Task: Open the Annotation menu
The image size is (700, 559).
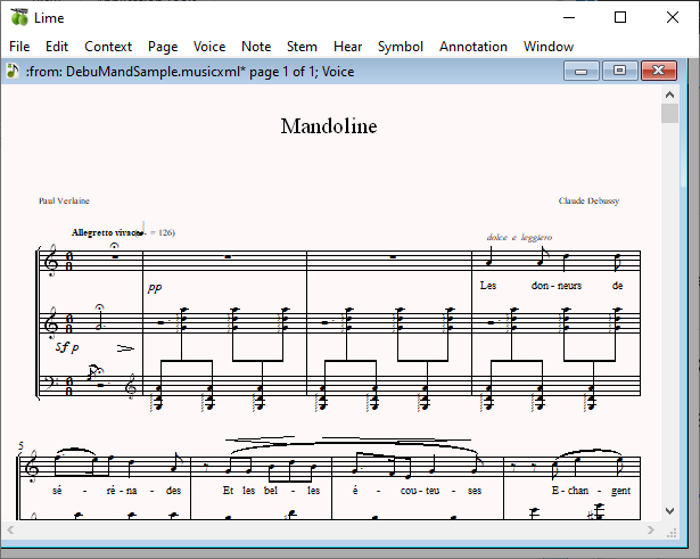Action: [473, 46]
